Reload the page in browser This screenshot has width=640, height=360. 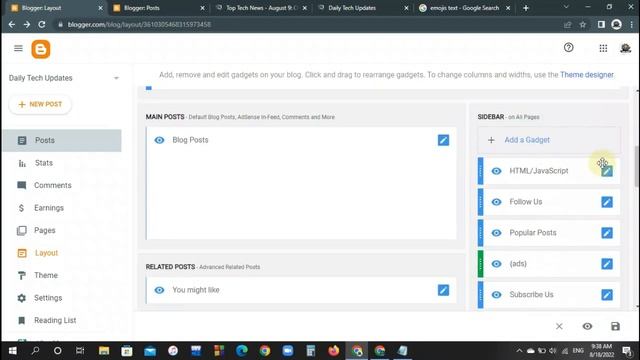tap(42, 24)
